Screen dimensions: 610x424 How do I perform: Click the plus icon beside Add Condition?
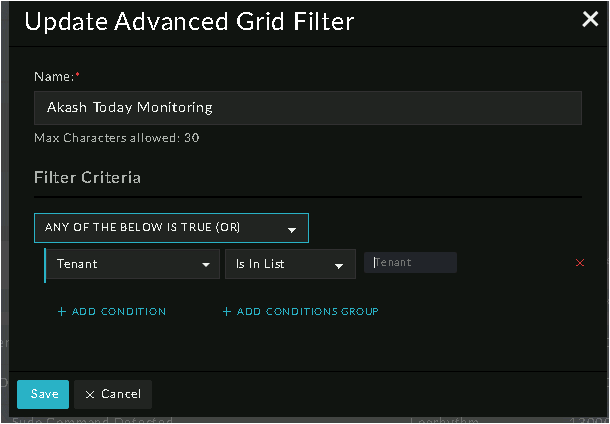tap(61, 312)
